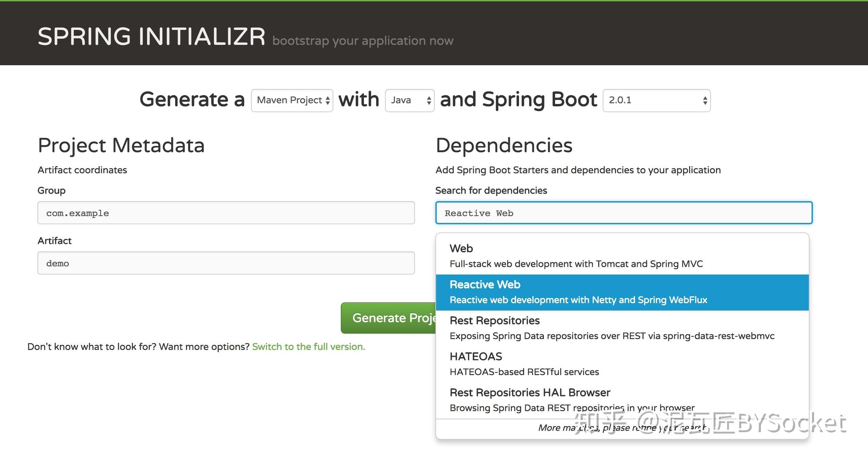Click the Maven Project stepper arrows
The height and width of the screenshot is (458, 868).
click(327, 100)
